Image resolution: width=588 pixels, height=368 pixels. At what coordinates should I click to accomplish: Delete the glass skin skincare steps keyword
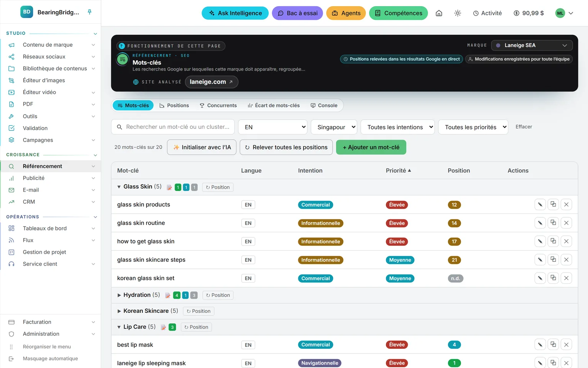(566, 260)
